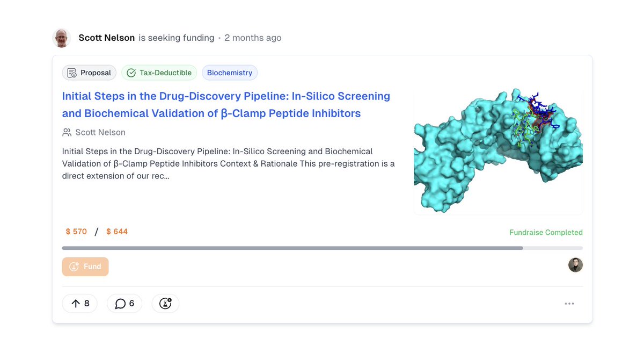Open Scott Nelson's profile avatar
This screenshot has width=644, height=352.
(x=61, y=38)
